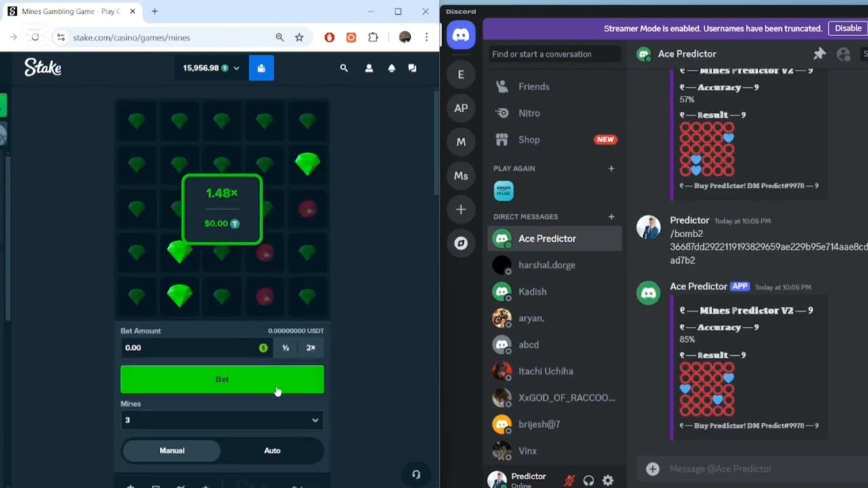This screenshot has height=488, width=868.
Task: Open harshal.dorge direct message
Action: click(554, 265)
